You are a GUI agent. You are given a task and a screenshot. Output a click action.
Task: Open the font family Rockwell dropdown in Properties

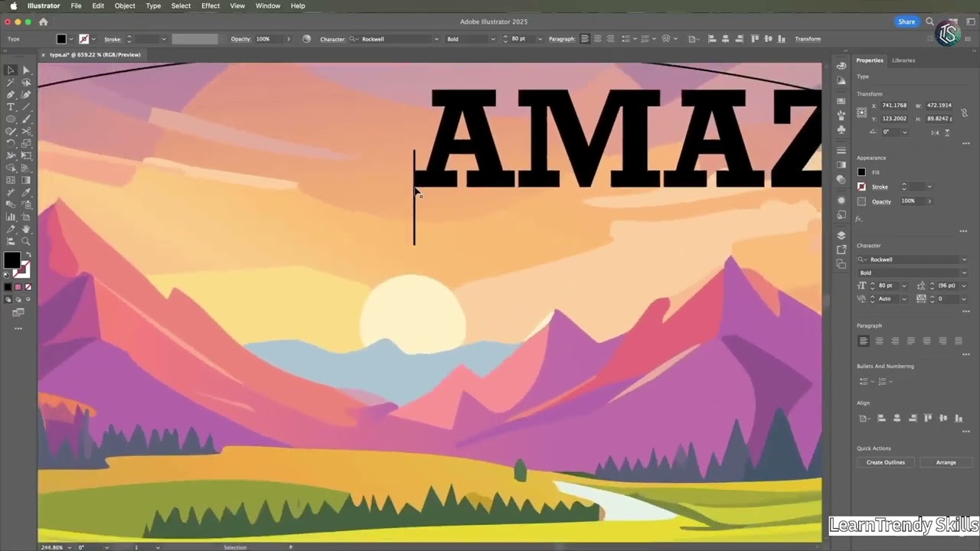(965, 259)
